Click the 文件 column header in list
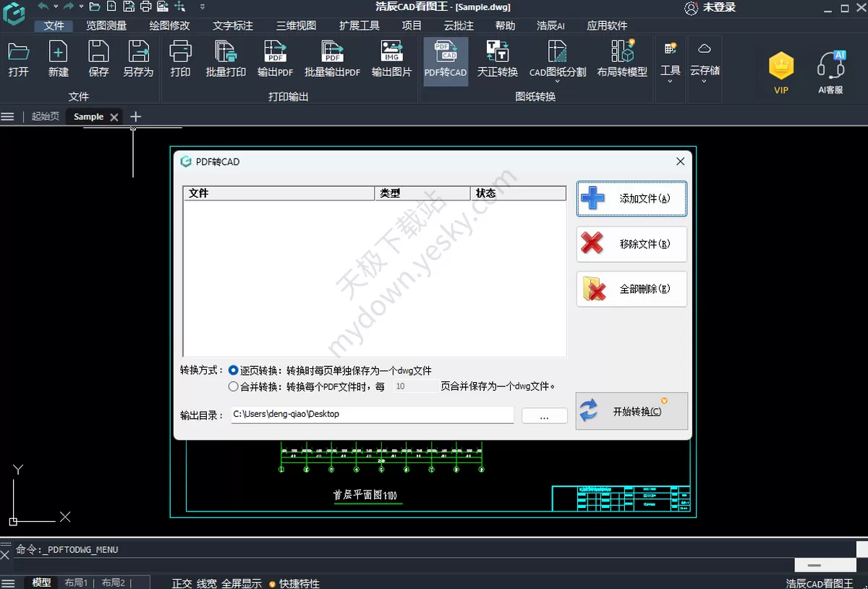Screen dimensions: 868x589 [279, 193]
